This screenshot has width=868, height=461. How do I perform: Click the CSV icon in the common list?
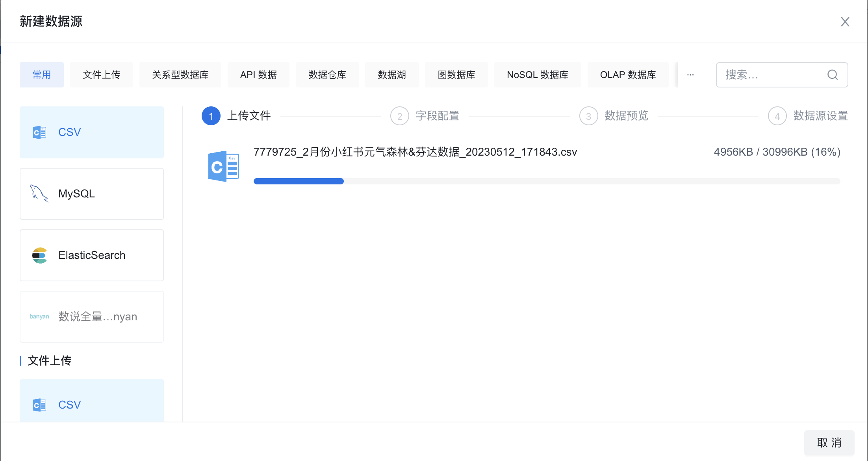click(39, 132)
